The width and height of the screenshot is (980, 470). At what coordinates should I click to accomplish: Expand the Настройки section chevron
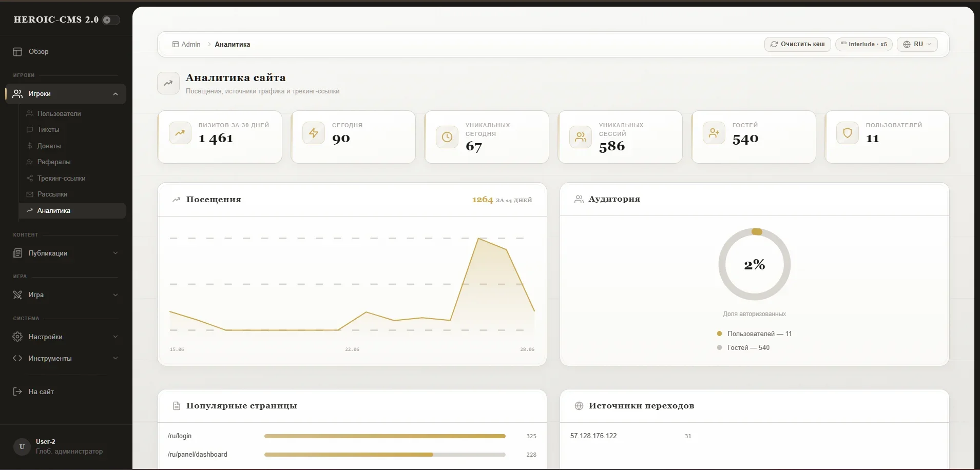116,337
